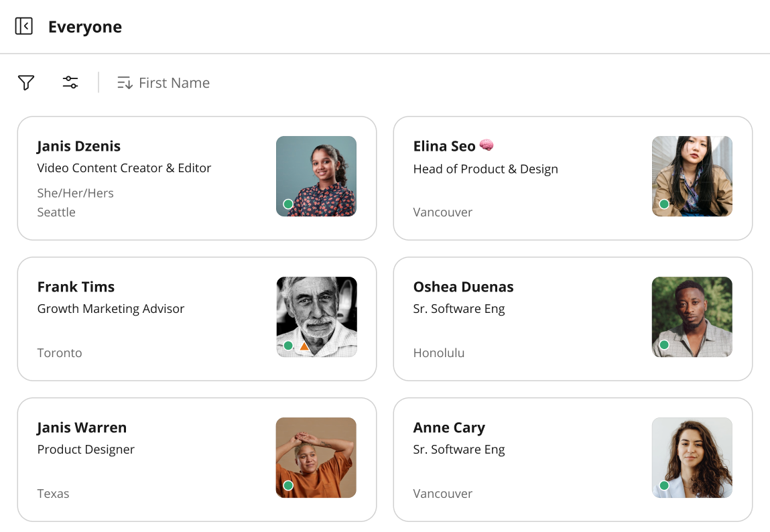
Task: Open the Janis Warren name link
Action: [x=82, y=427]
